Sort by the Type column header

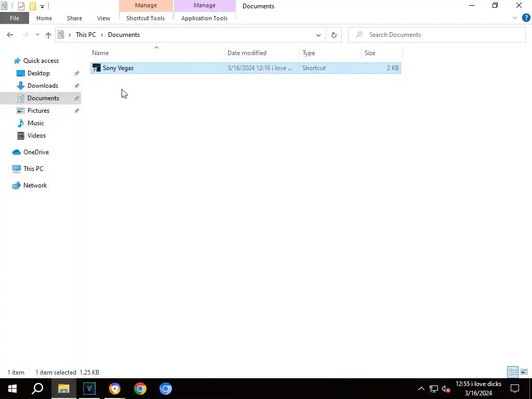tap(330, 53)
